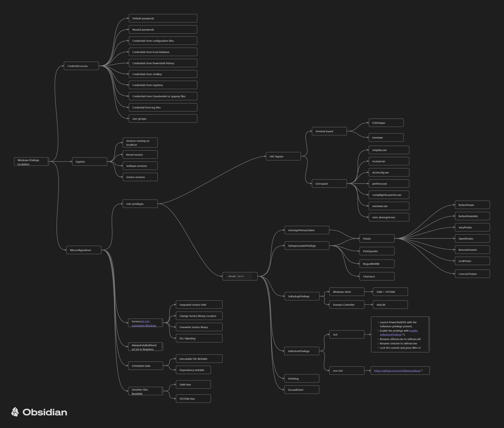Screen dimensions: 504x428
Task: Click the Misconfigurations node
Action: coord(84,250)
